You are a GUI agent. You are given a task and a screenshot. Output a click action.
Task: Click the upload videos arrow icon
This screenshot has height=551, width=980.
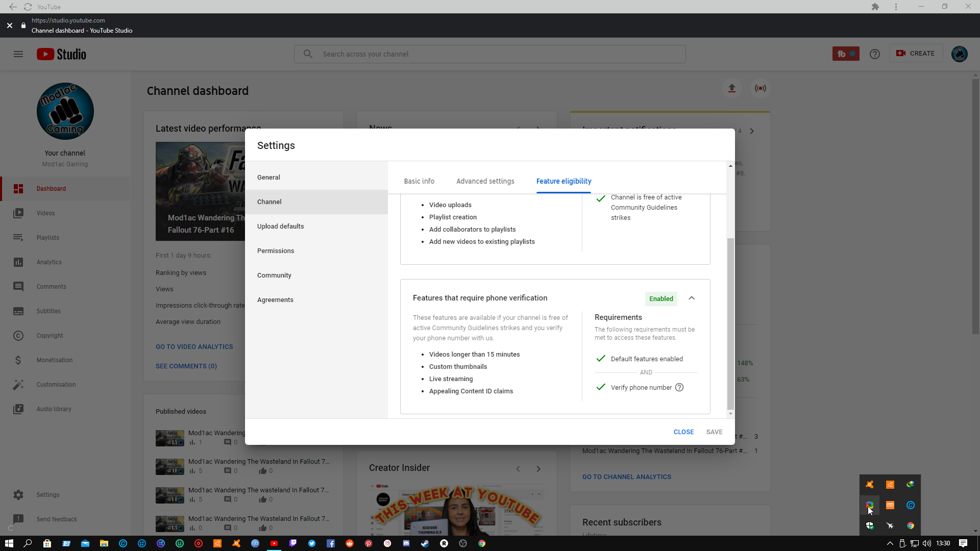coord(732,88)
